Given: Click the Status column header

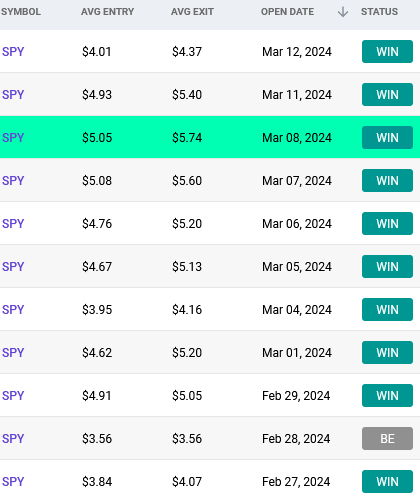Looking at the screenshot, I should tap(379, 12).
